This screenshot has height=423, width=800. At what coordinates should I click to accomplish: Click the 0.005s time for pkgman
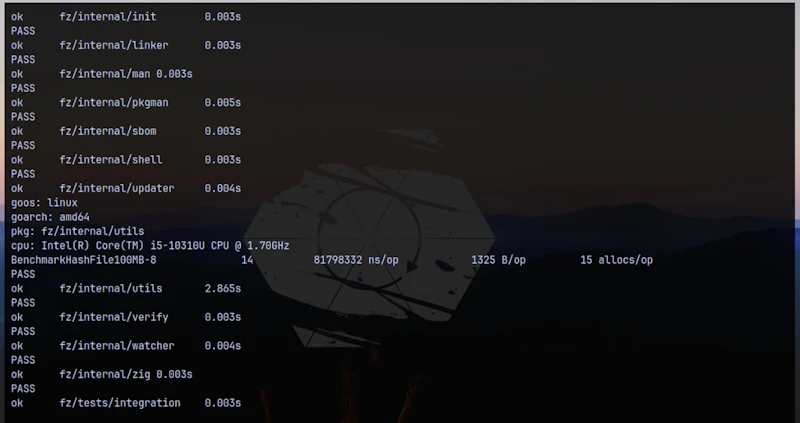click(x=222, y=103)
